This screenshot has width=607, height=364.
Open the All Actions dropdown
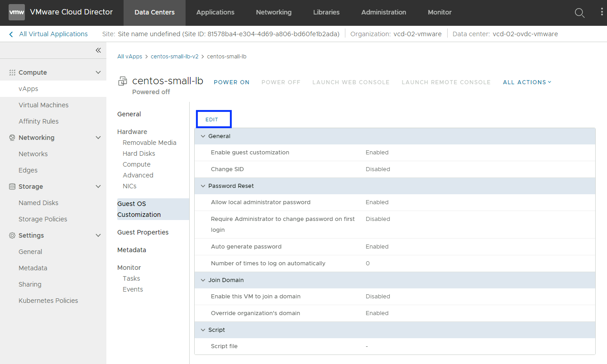point(527,82)
